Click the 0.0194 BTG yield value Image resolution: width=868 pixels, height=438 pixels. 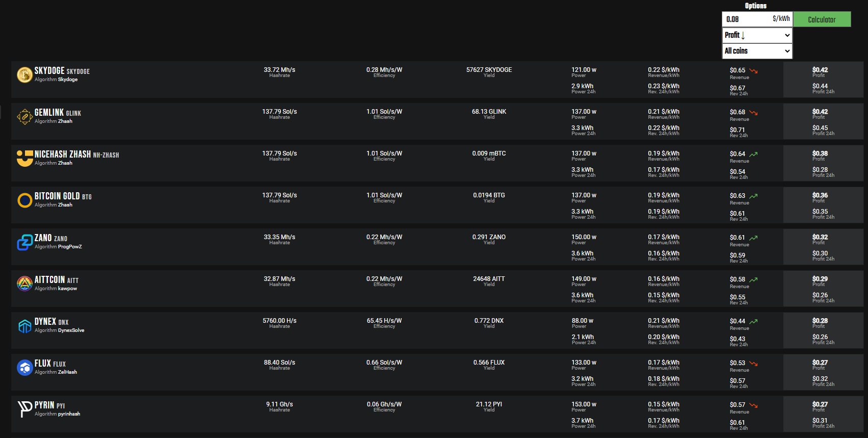(489, 195)
